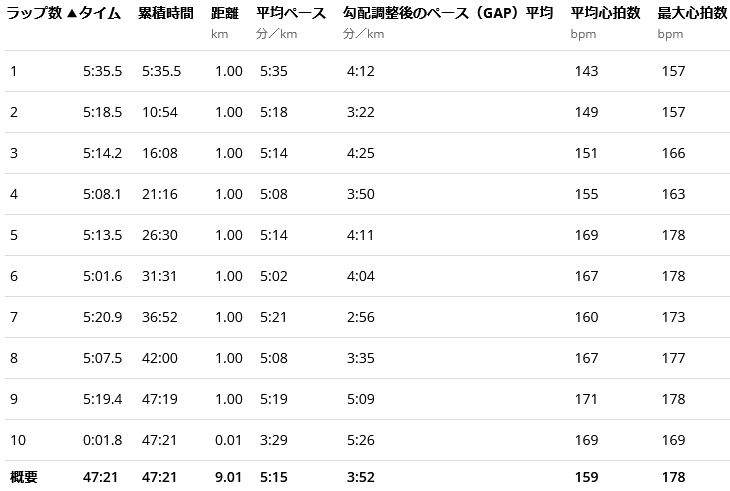The height and width of the screenshot is (491, 730).
Task: Sort by 平均心拍数 column header
Action: click(606, 13)
